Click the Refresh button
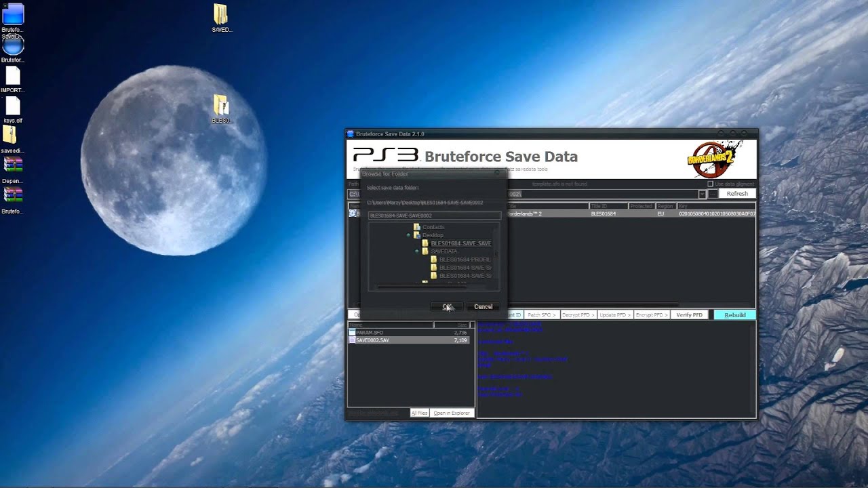Image resolution: width=868 pixels, height=488 pixels. pyautogui.click(x=737, y=194)
